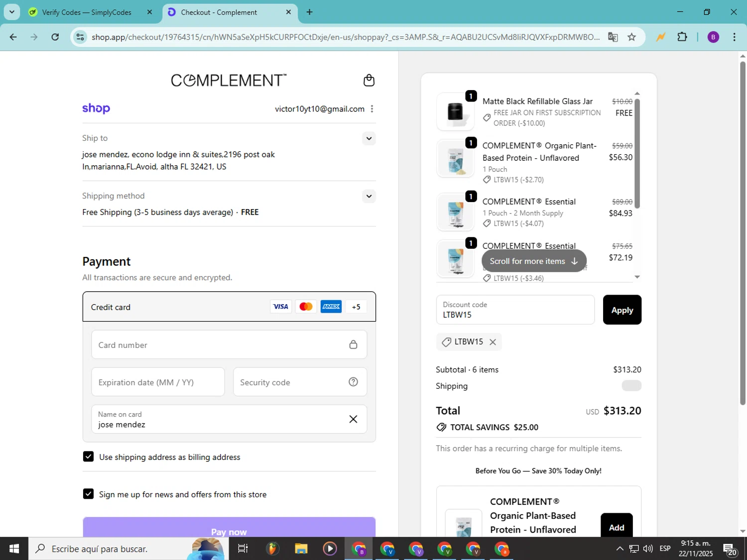Click the American Express icon

[x=331, y=307]
